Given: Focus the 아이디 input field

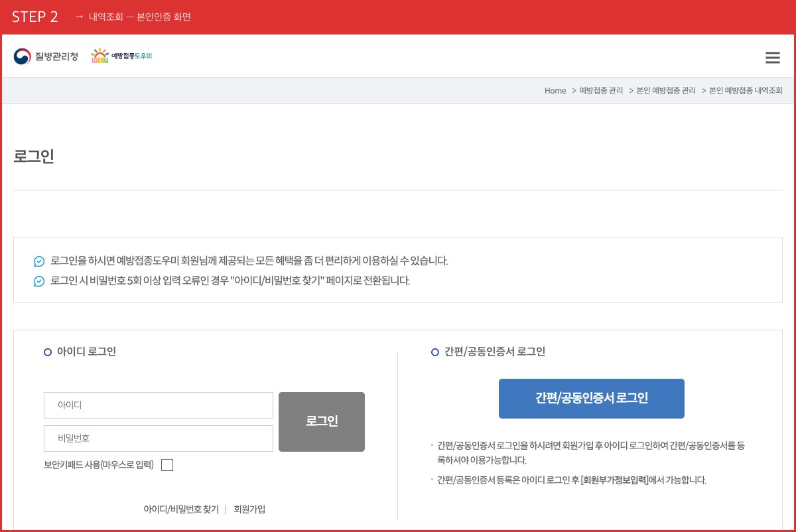Looking at the screenshot, I should [x=159, y=405].
